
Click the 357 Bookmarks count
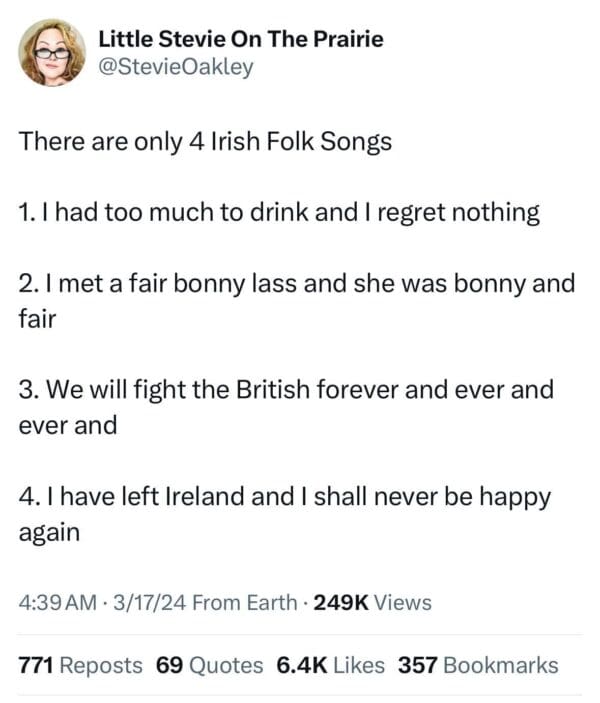pyautogui.click(x=478, y=665)
